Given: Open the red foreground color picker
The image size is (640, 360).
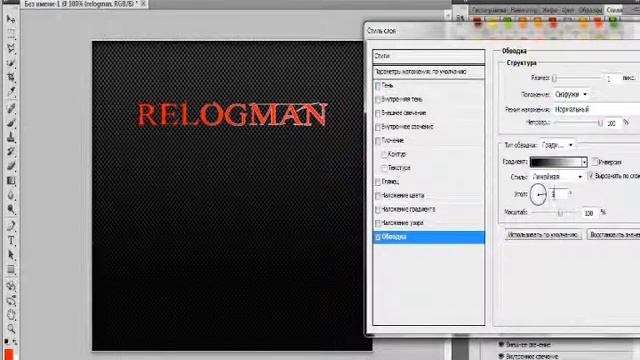Looking at the screenshot, I should pyautogui.click(x=9, y=353).
